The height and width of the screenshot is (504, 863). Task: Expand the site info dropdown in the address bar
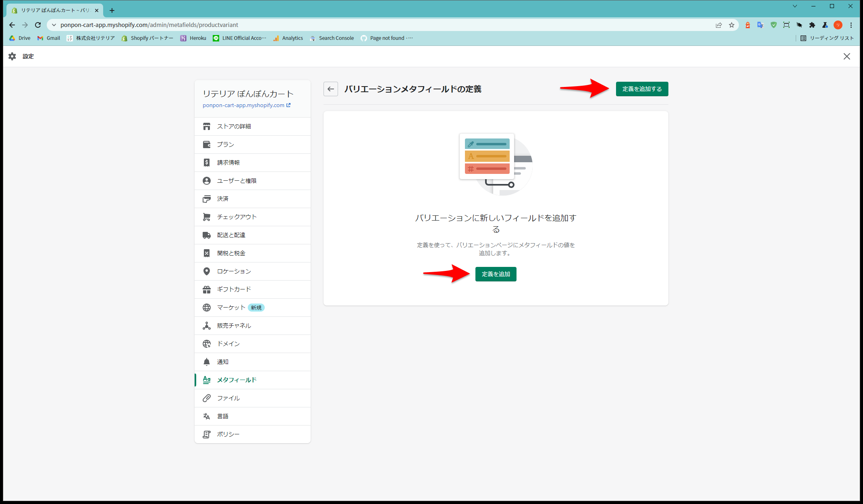click(x=54, y=25)
